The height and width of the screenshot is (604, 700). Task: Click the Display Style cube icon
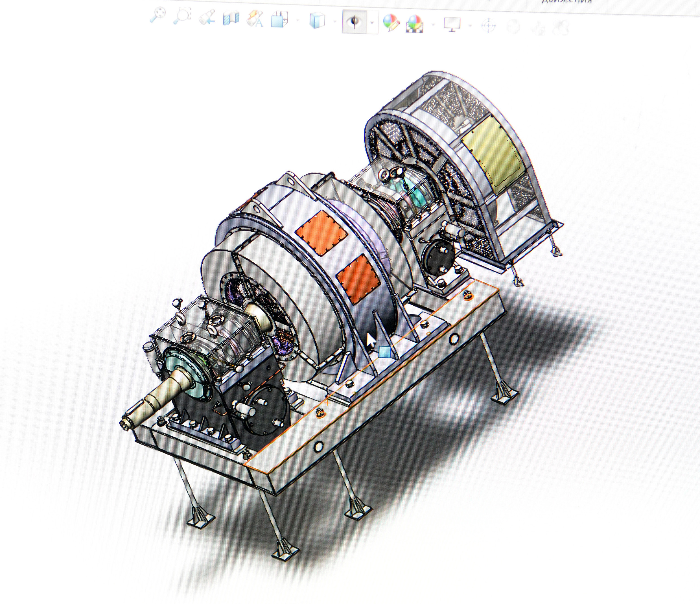[317, 21]
